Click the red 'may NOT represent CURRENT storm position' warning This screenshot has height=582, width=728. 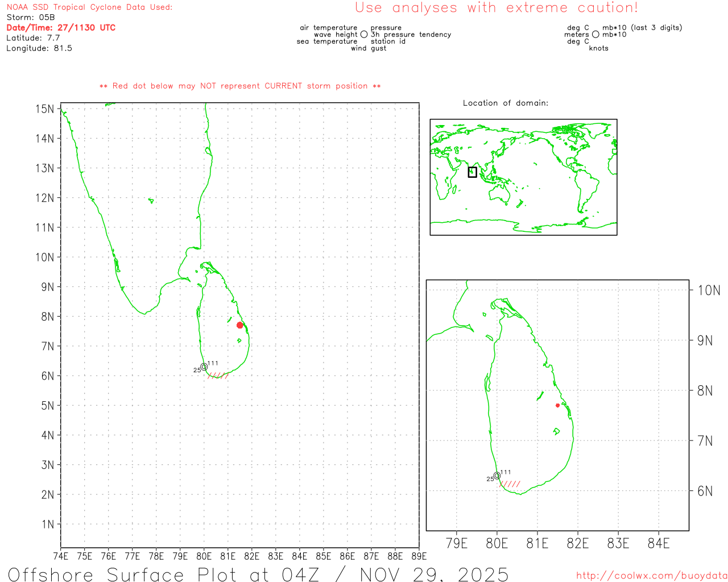point(240,86)
